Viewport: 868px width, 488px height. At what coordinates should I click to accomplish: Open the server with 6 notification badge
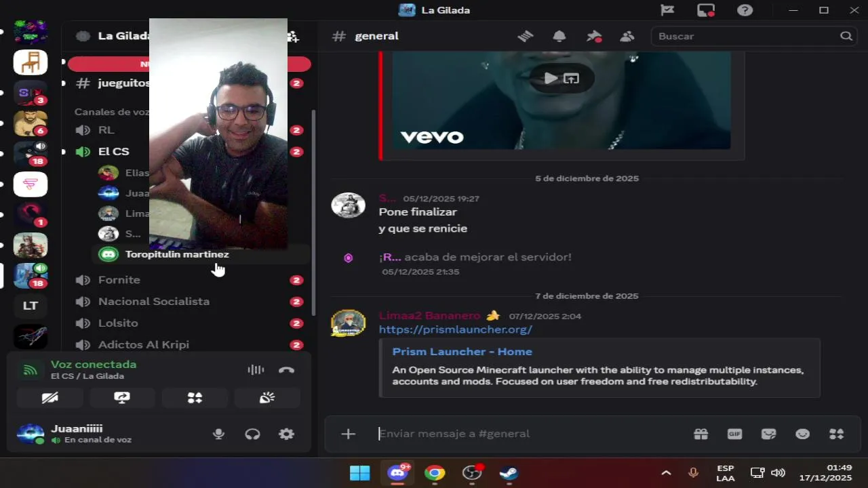31,123
